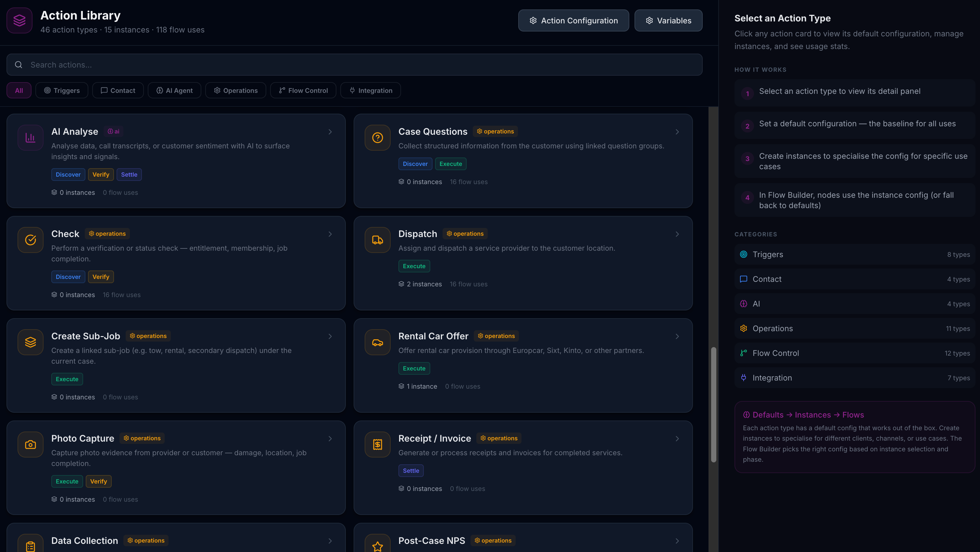Click the action list vertical scrollbar
The width and height of the screenshot is (980, 552).
[x=713, y=404]
